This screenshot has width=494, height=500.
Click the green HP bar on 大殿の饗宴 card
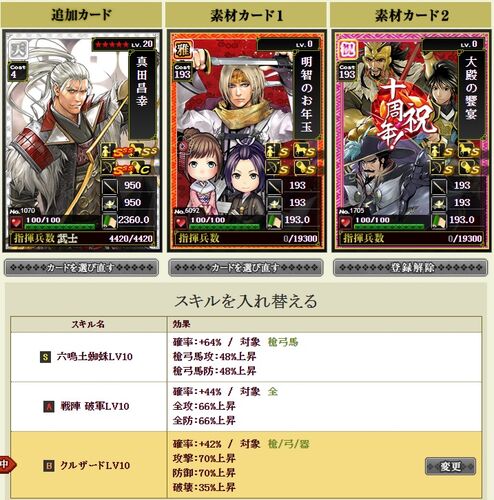(x=389, y=227)
